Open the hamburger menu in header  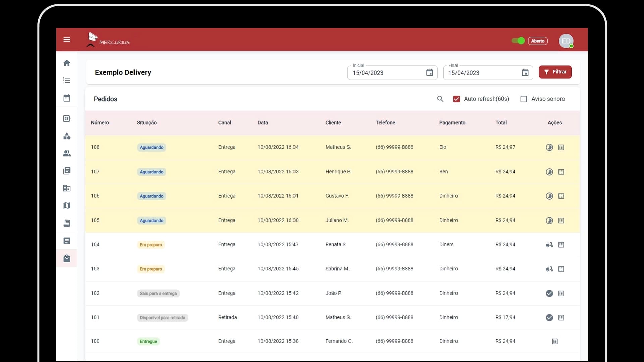pyautogui.click(x=67, y=40)
